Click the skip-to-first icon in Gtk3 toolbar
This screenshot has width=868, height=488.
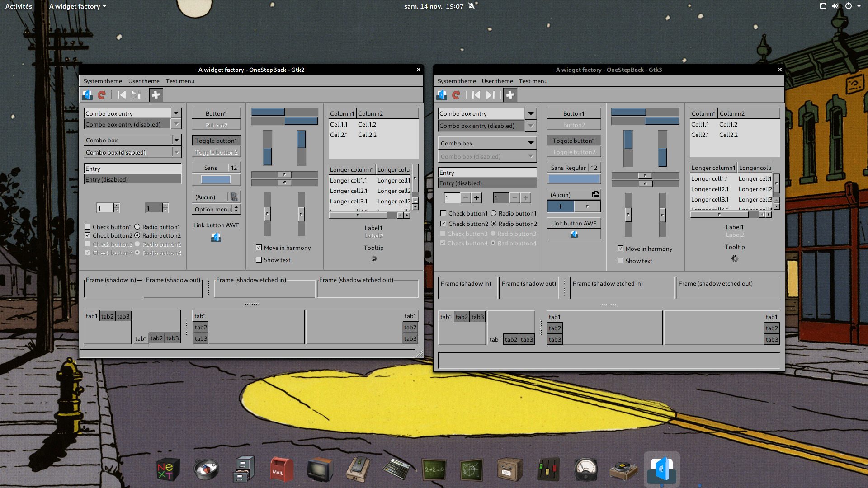(476, 95)
